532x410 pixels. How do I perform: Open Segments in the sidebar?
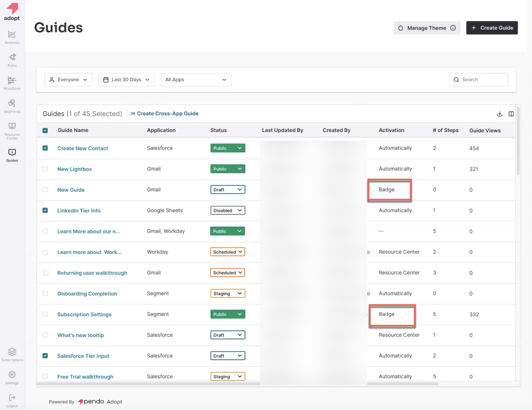[x=12, y=106]
